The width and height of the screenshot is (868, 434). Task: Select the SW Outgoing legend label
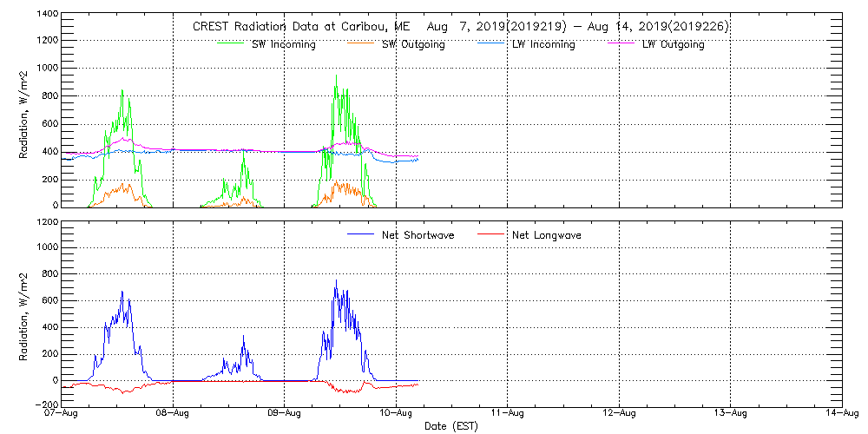pos(413,44)
